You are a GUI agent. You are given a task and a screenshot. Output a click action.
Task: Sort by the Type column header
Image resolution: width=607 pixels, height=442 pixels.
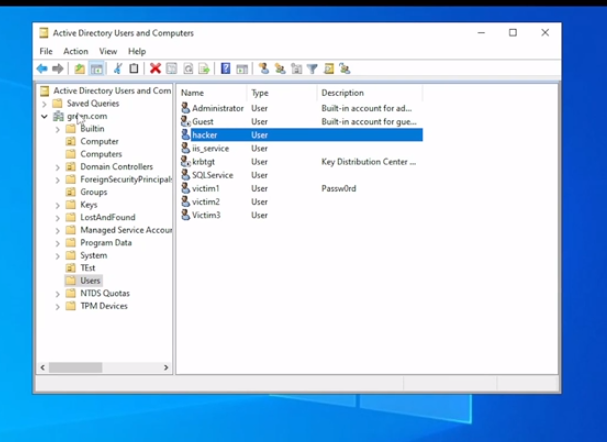[x=281, y=93]
